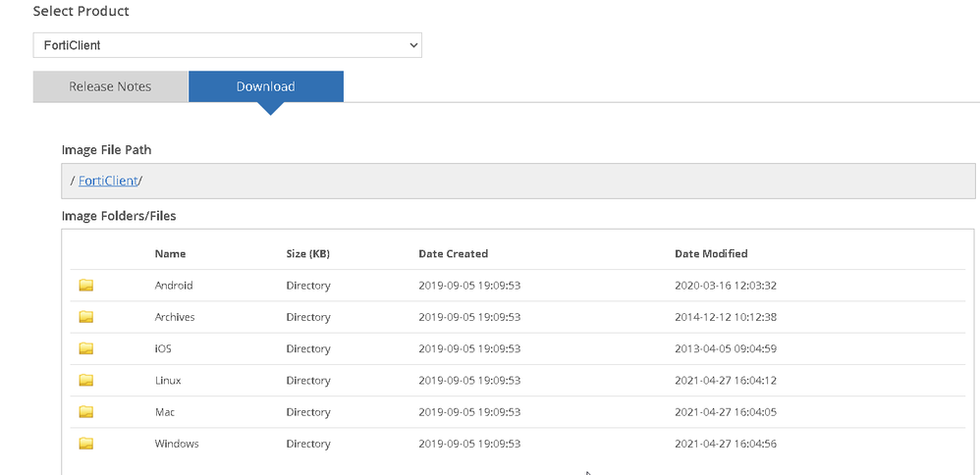Click the Date Created column header
This screenshot has height=475, width=980.
453,253
